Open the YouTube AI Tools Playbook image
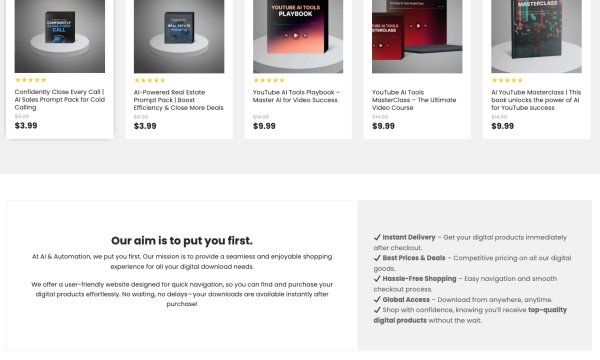600x360 pixels. tap(298, 36)
